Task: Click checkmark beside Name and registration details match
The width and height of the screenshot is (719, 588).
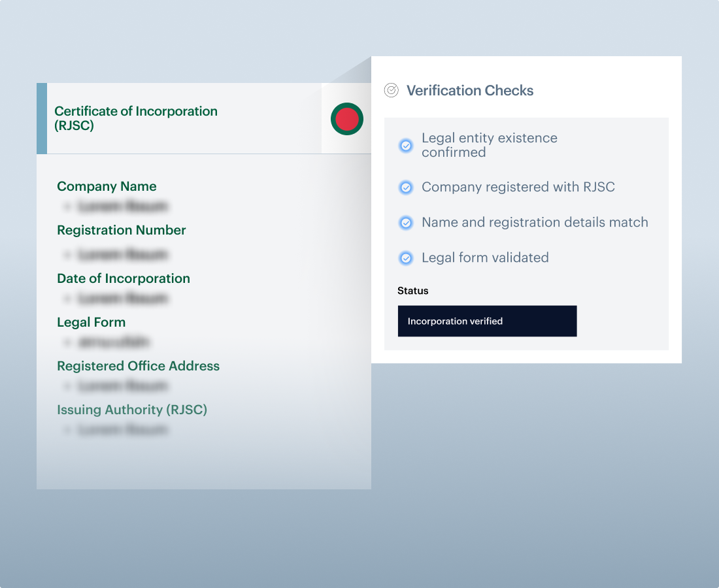Action: (406, 223)
